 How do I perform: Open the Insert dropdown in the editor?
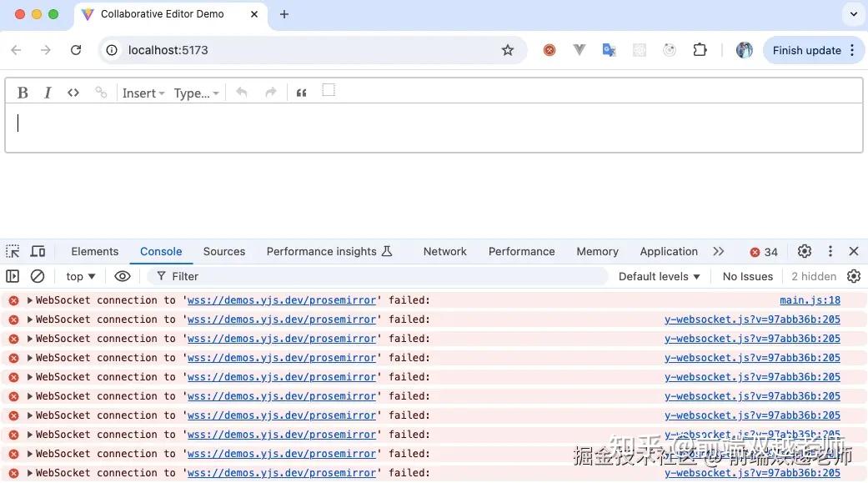142,93
